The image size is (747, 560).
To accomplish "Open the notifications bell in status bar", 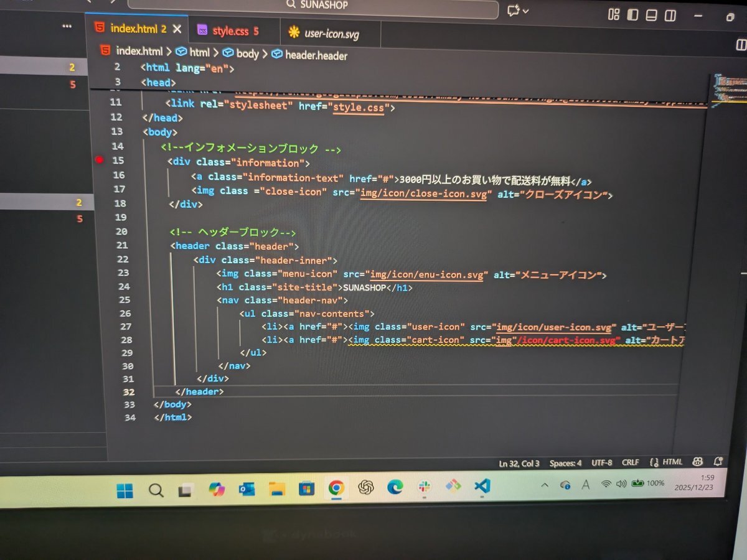I will (718, 461).
